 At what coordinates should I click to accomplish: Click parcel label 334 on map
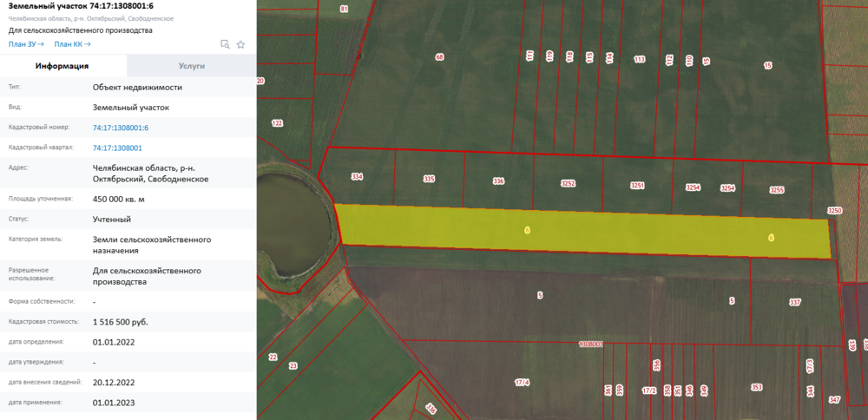click(x=358, y=177)
